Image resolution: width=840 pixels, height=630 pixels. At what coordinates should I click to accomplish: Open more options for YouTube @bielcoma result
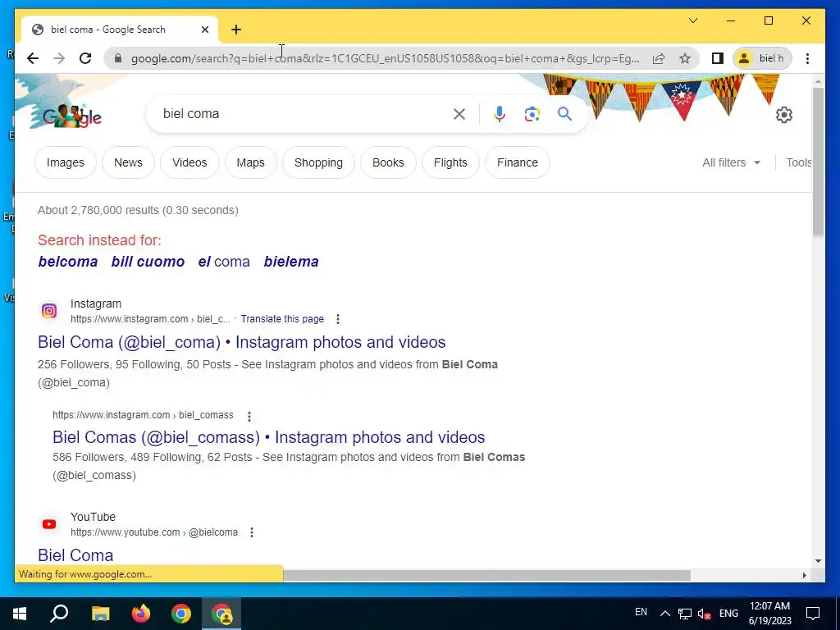click(x=252, y=532)
